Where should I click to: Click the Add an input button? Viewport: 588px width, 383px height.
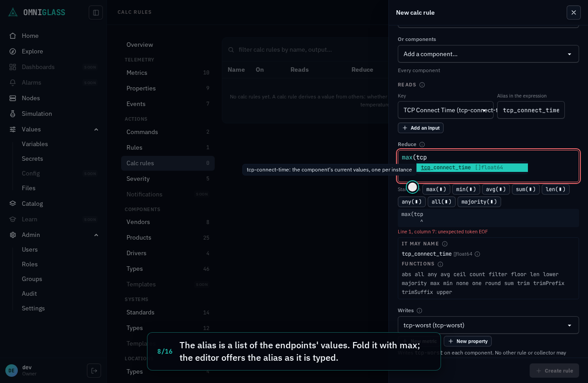pyautogui.click(x=421, y=128)
